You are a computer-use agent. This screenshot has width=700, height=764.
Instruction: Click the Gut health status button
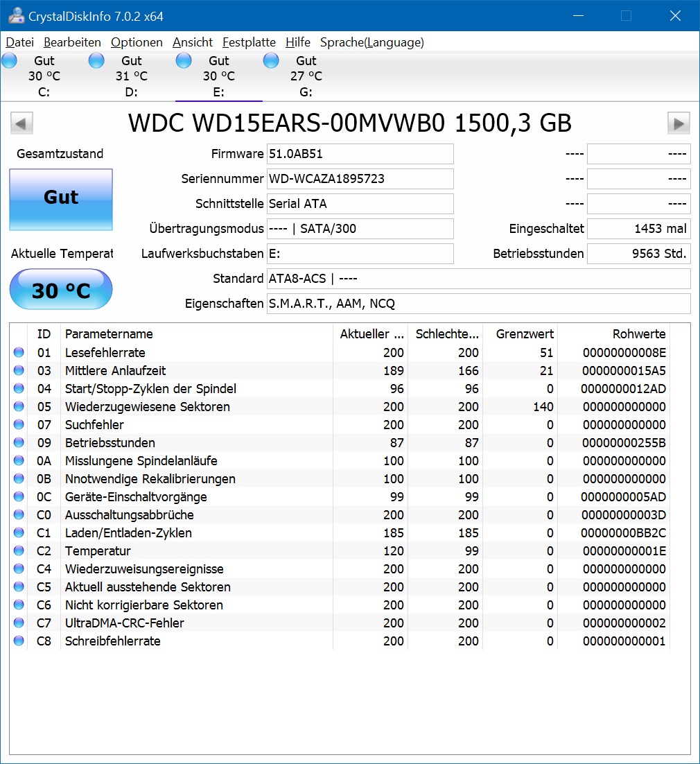pos(61,199)
